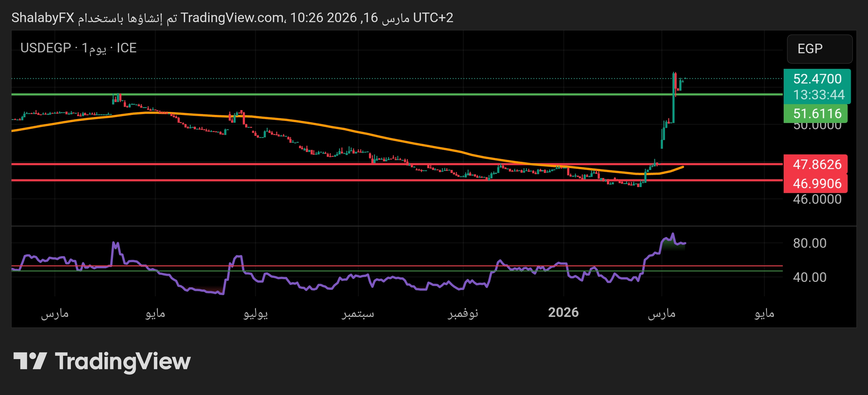Click the USDEGP symbol title
This screenshot has height=395, width=868.
(45, 48)
